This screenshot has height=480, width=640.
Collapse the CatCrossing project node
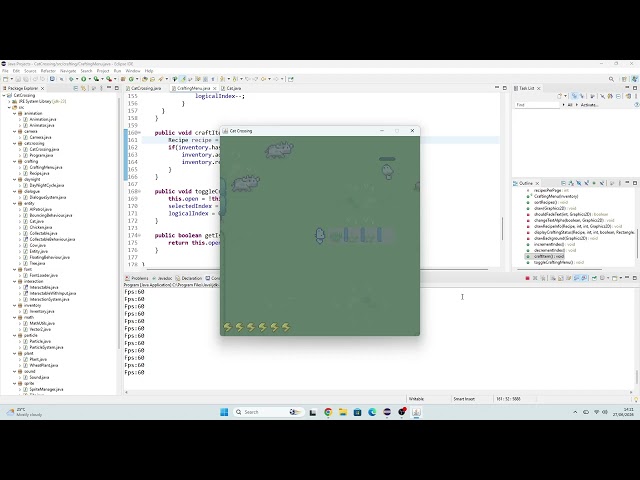tap(4, 96)
